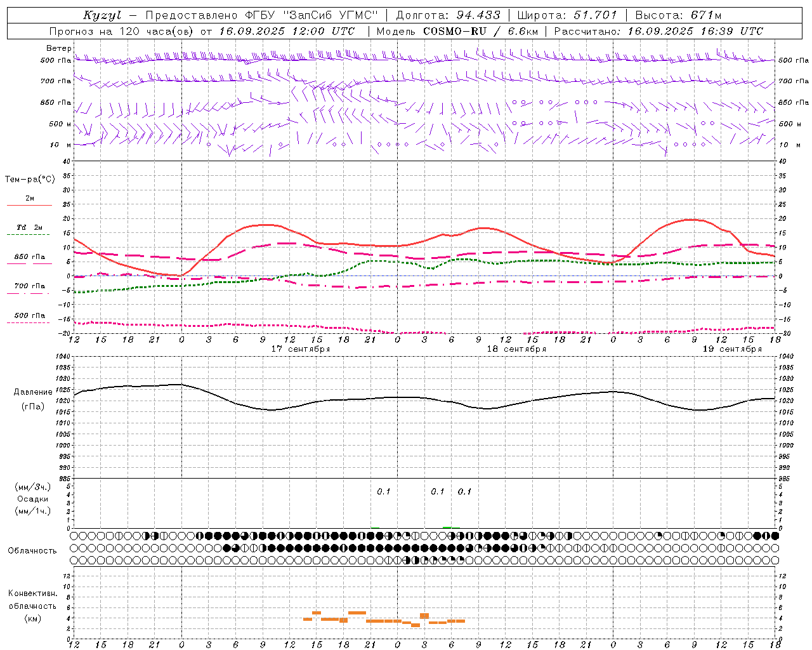Click the "500 м" wind level label on left
The image size is (812, 650).
pos(60,124)
